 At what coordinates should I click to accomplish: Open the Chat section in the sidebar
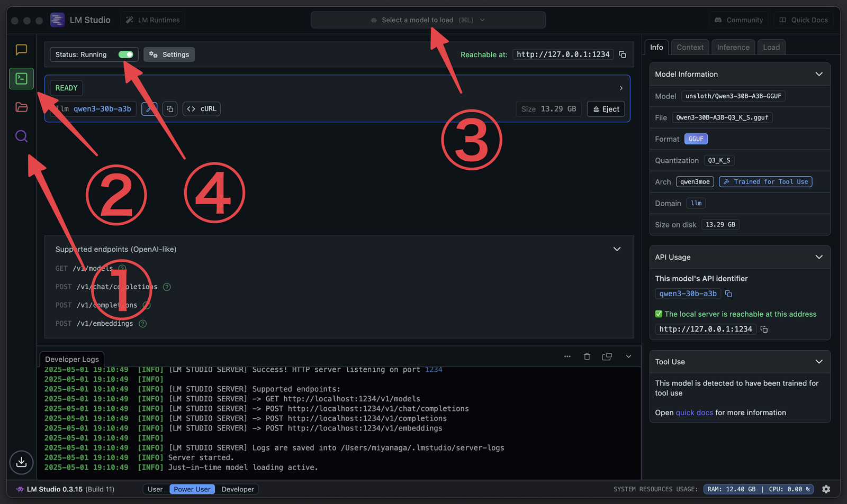tap(21, 50)
